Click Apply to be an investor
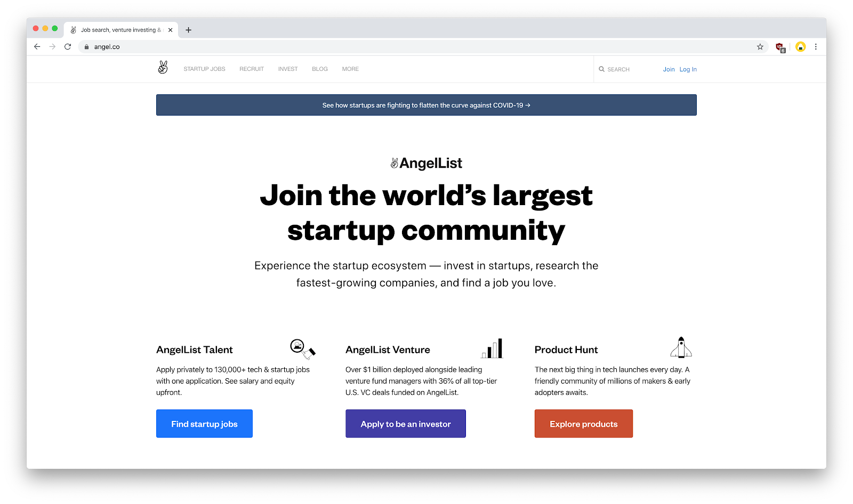Screen dimensions: 853x504 click(x=406, y=424)
